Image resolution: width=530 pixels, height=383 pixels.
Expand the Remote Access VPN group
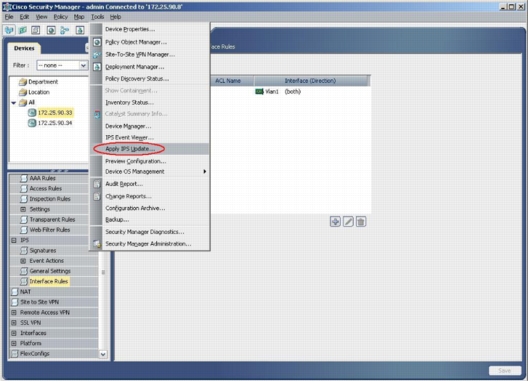tap(14, 313)
